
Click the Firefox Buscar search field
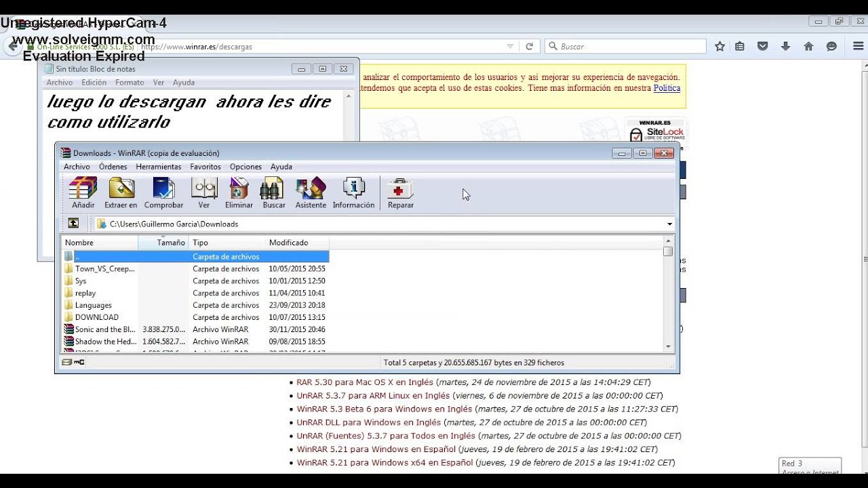(x=625, y=47)
